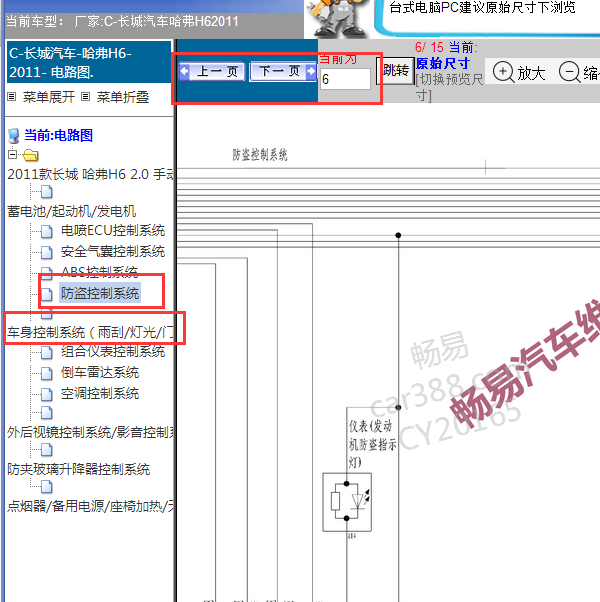This screenshot has width=600, height=602.
Task: Click page icon beside 倒车雷达系统
Action: (47, 373)
